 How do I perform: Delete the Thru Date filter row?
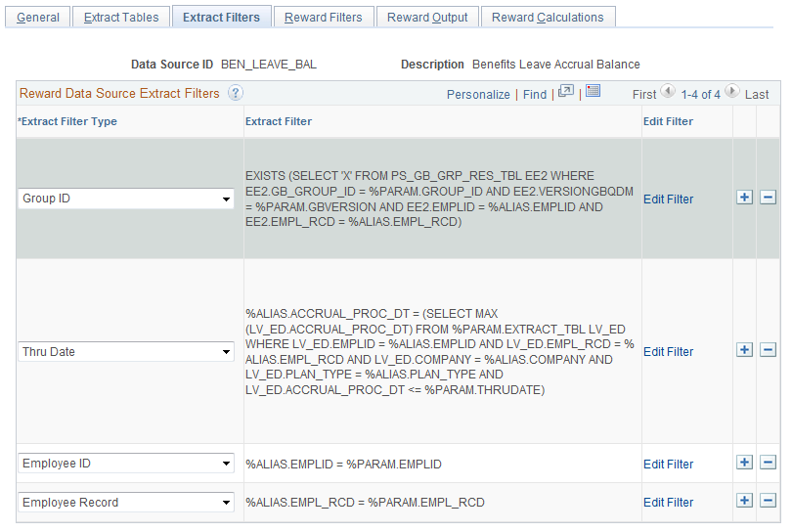click(x=768, y=350)
